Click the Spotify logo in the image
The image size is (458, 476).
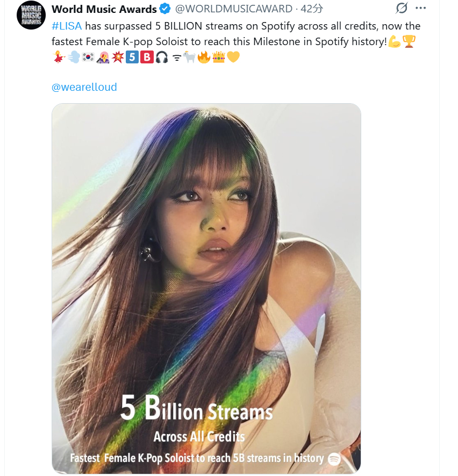coord(334,459)
